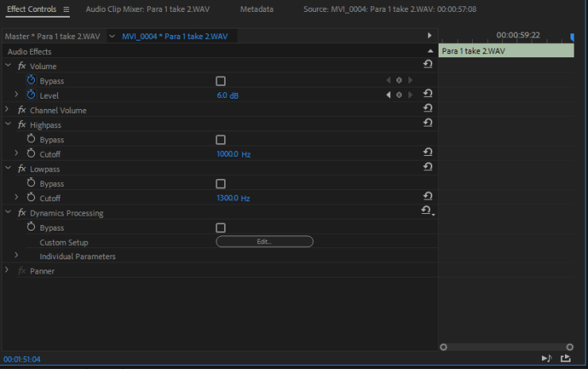Image resolution: width=588 pixels, height=369 pixels.
Task: Toggle Highpass Cutoff stopwatch animation
Action: pos(31,153)
